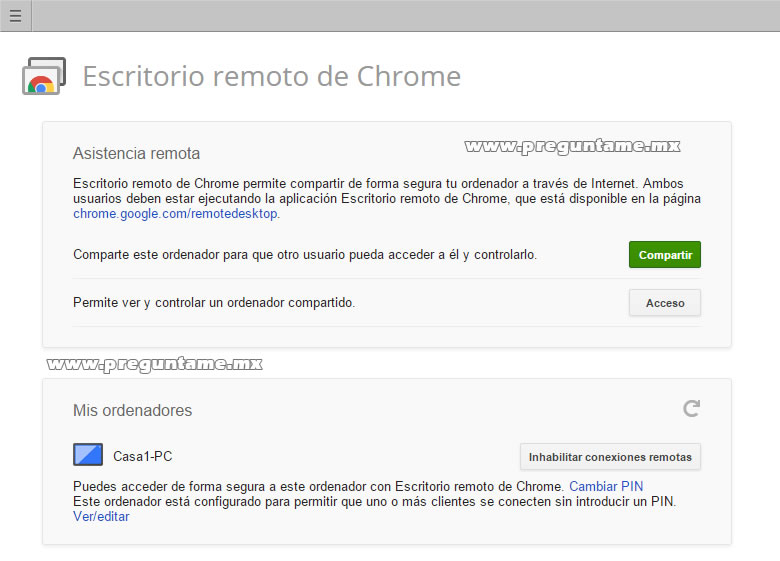This screenshot has height=561, width=780.
Task: Click the Cambiar PIN link
Action: pyautogui.click(x=606, y=486)
